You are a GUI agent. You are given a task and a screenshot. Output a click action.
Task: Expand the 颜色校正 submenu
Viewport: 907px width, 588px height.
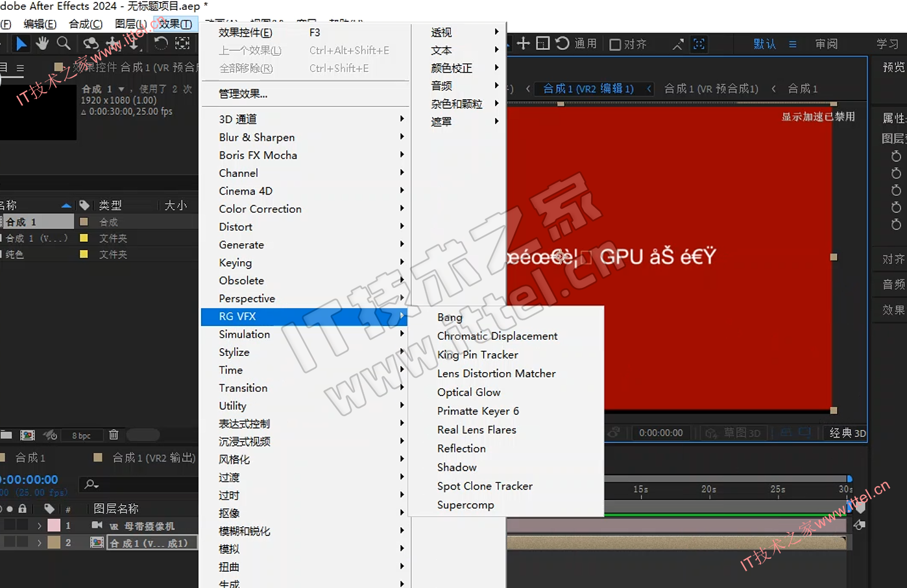[459, 68]
